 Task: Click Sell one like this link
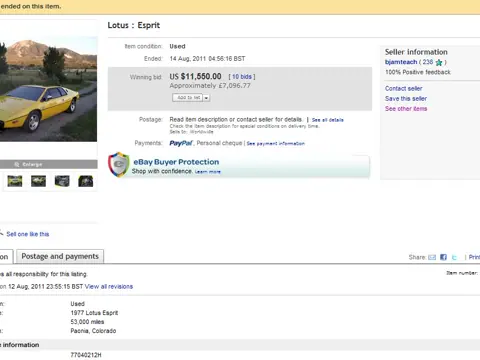(x=28, y=234)
